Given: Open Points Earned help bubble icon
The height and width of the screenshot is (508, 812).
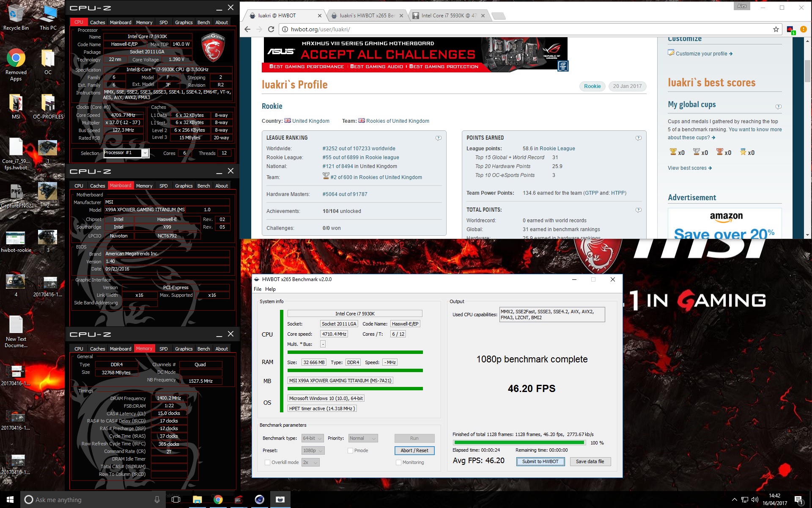Looking at the screenshot, I should 639,138.
